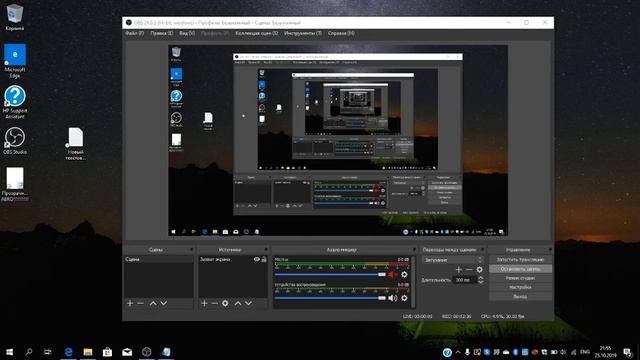
Task: Open the Справка menu
Action: [x=341, y=33]
